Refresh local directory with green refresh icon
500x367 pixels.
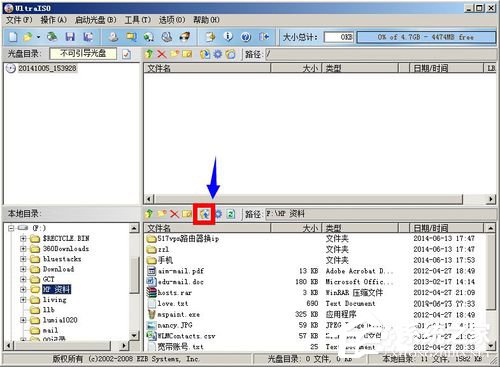pos(231,214)
